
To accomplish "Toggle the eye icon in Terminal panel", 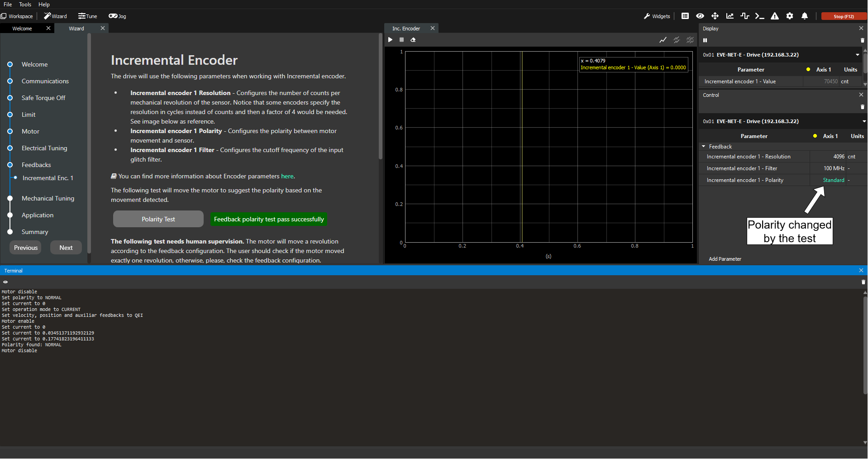I will coord(5,282).
